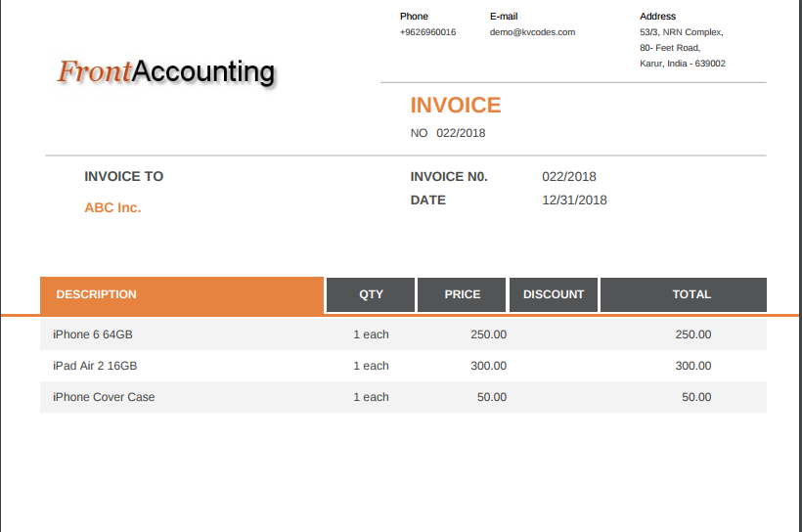Click the PRICE column header
The width and height of the screenshot is (802, 532).
pyautogui.click(x=463, y=294)
